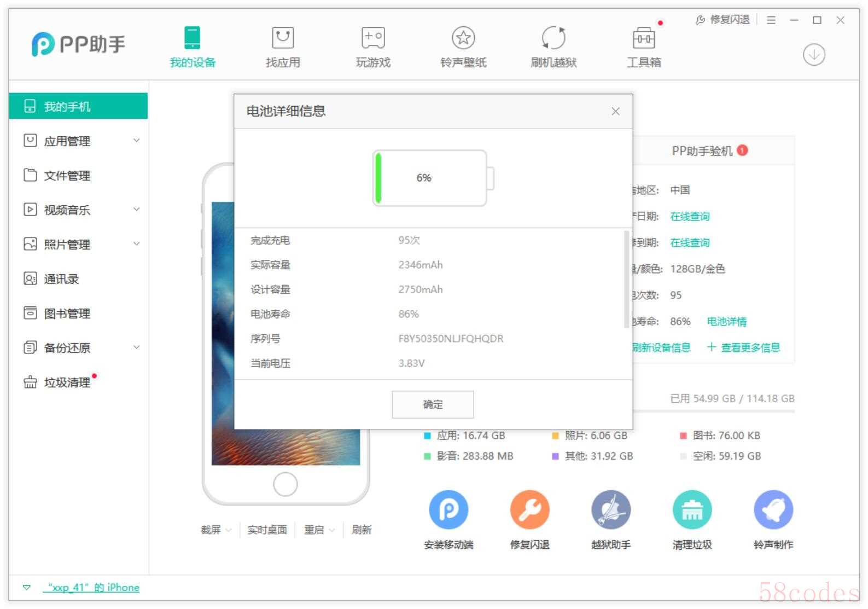Click the battery dialog scrollbar thumb
Screen dimensions: 868x609
[626, 280]
